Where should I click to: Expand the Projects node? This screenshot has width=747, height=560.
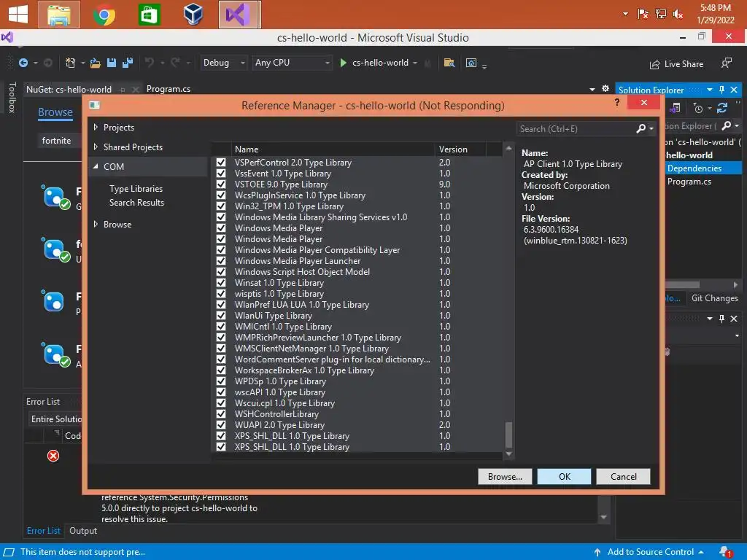pos(96,127)
